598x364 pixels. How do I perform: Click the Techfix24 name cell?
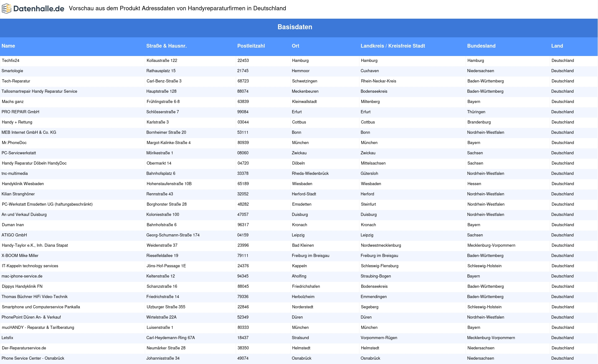point(11,61)
